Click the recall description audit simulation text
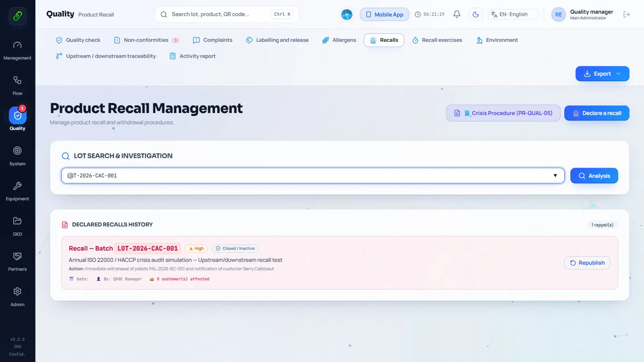This screenshot has height=362, width=644. [x=175, y=260]
